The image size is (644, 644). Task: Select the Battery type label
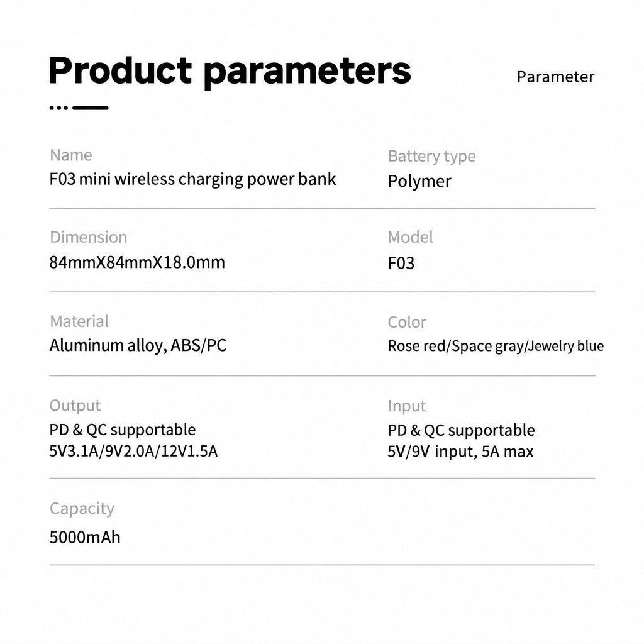431,157
